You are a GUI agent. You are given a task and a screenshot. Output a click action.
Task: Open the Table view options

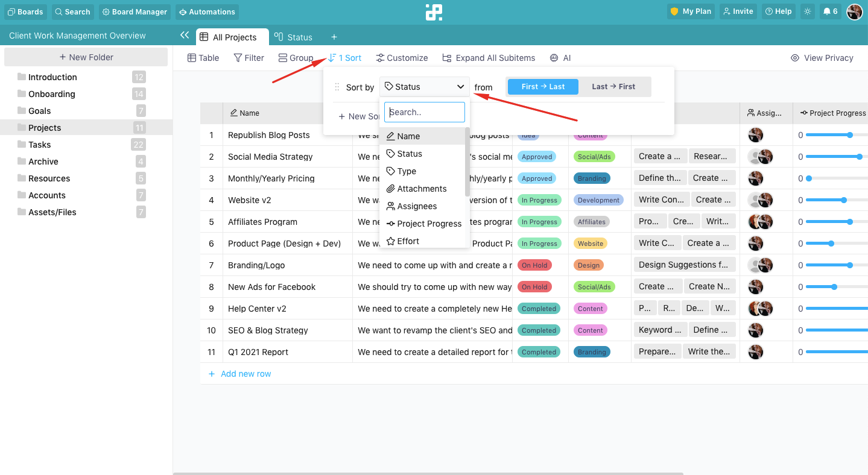tap(203, 58)
